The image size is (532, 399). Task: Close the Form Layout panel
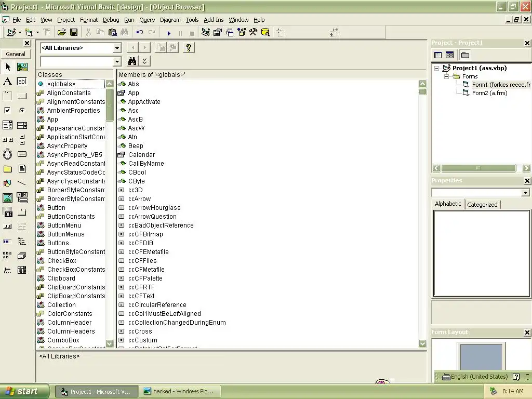527,332
